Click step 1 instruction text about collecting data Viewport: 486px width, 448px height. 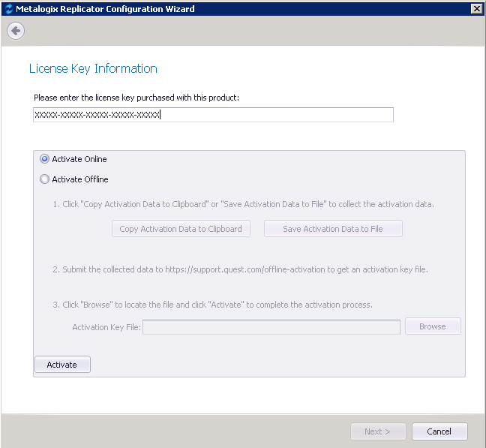243,204
